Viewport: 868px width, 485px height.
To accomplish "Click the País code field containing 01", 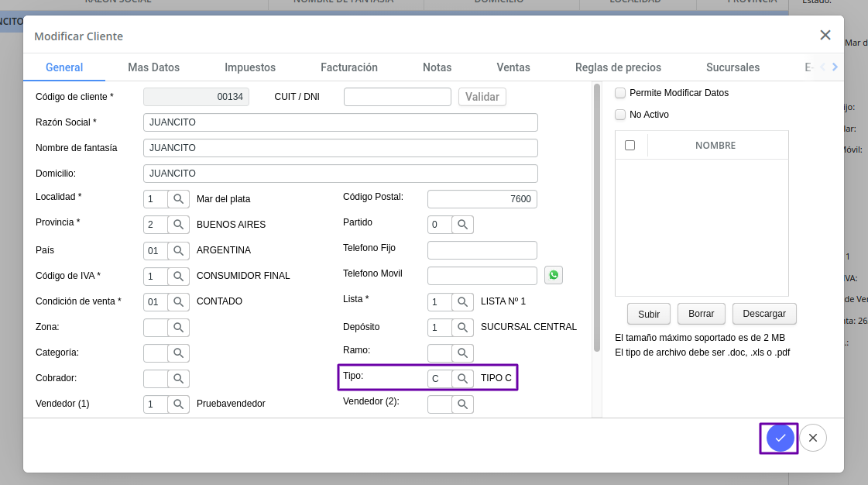I will pyautogui.click(x=156, y=250).
